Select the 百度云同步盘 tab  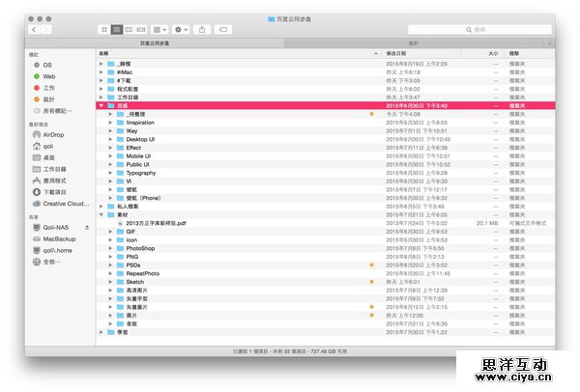pos(155,43)
